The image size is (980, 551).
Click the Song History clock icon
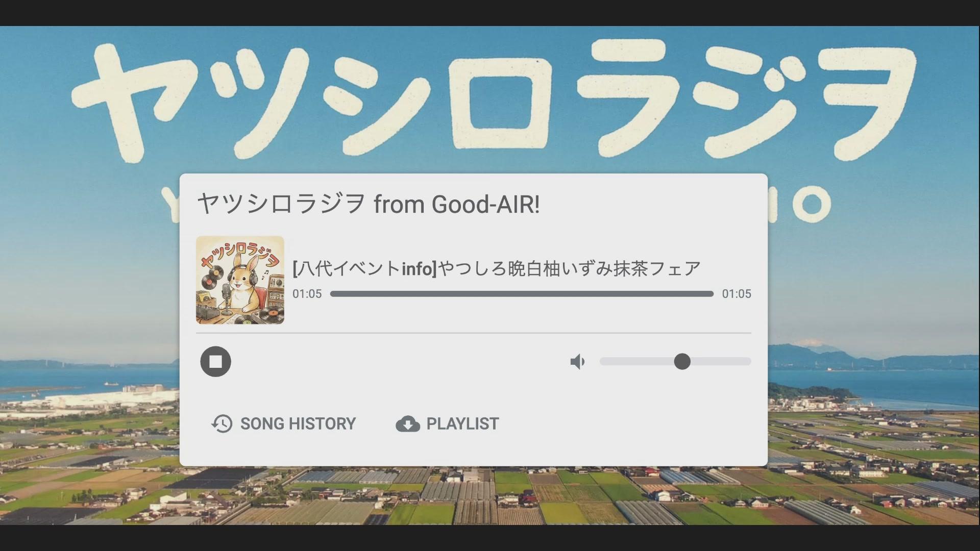[x=222, y=424]
